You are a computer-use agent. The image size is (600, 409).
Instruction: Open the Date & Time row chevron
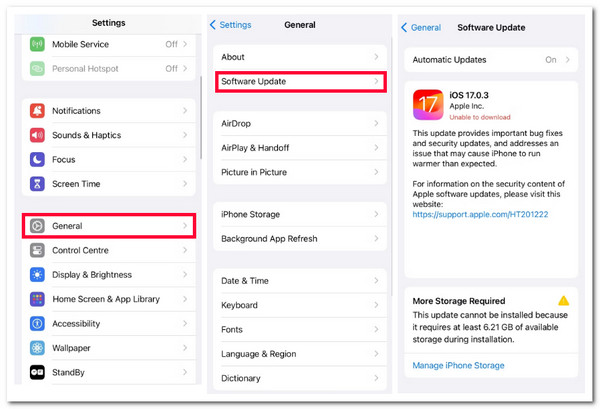coord(377,281)
